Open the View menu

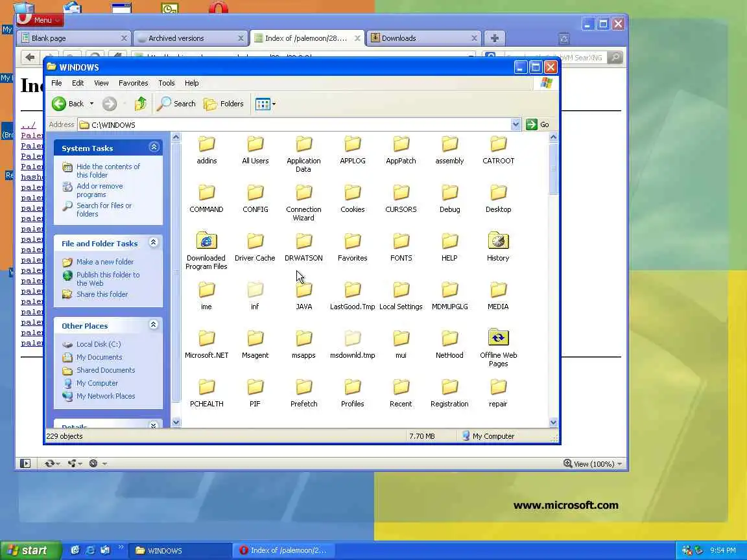[x=101, y=83]
